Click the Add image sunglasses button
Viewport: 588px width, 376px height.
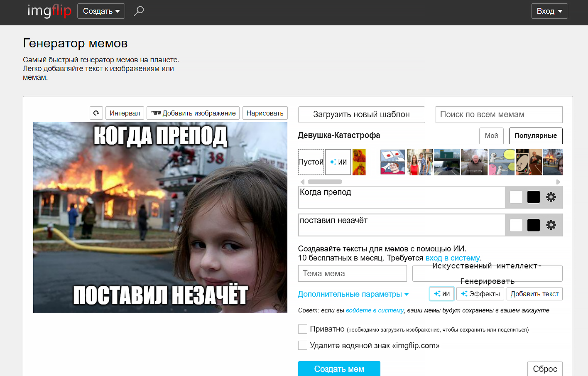pyautogui.click(x=193, y=113)
